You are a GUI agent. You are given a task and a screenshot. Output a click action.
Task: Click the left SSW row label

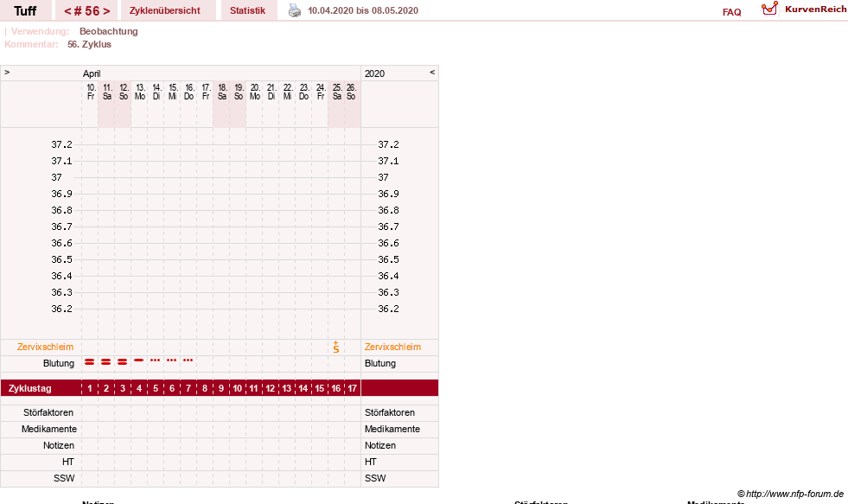click(64, 479)
